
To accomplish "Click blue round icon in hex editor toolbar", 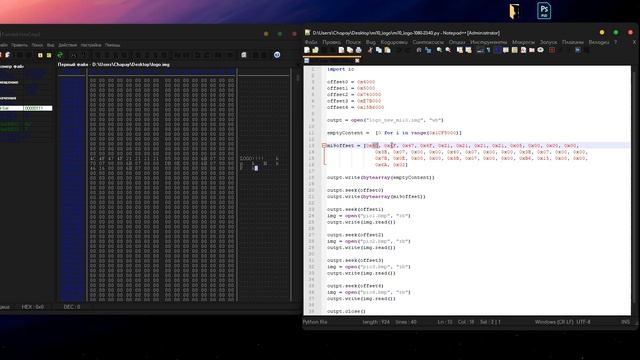I will (x=277, y=55).
